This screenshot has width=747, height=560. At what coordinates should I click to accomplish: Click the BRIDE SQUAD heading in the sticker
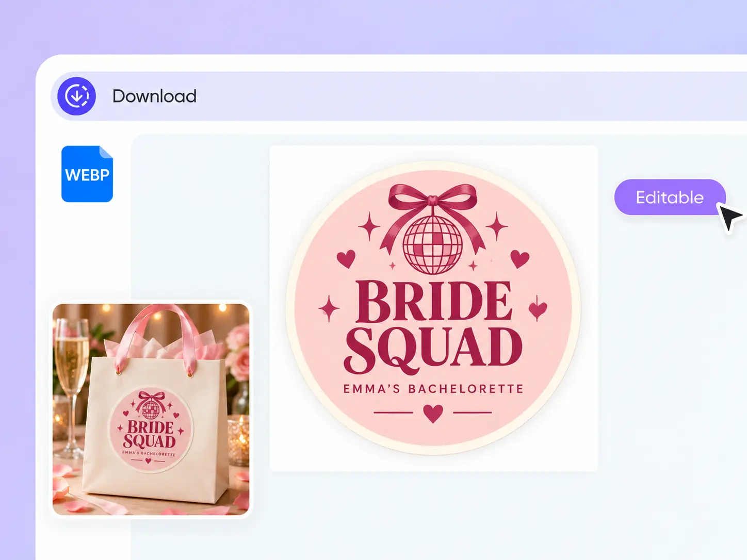433,327
